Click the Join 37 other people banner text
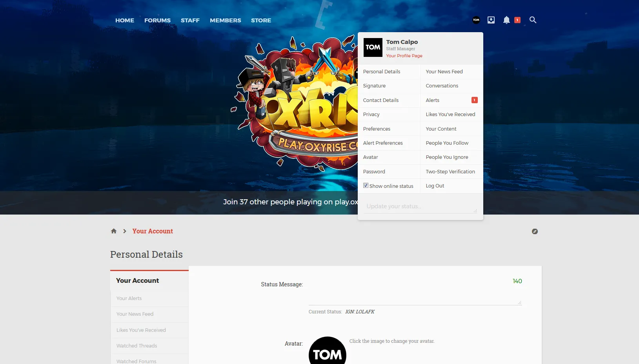639x364 pixels. coord(291,202)
